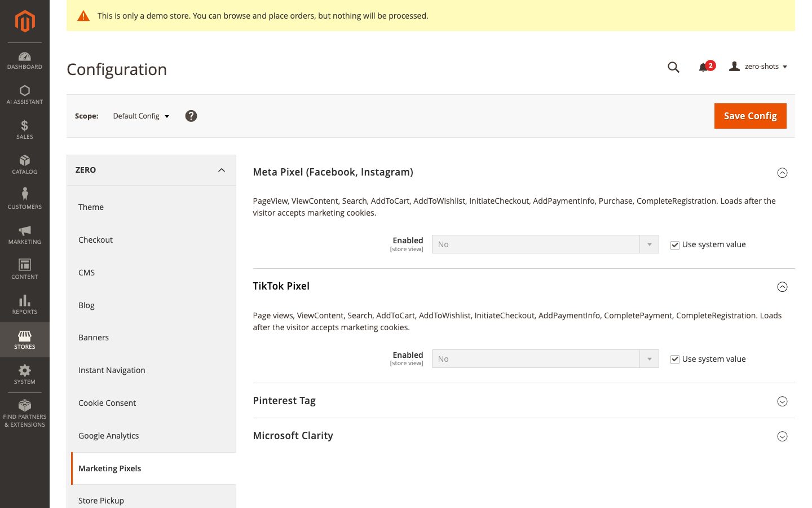
Task: Click the warning triangle in demo notice
Action: 83,16
